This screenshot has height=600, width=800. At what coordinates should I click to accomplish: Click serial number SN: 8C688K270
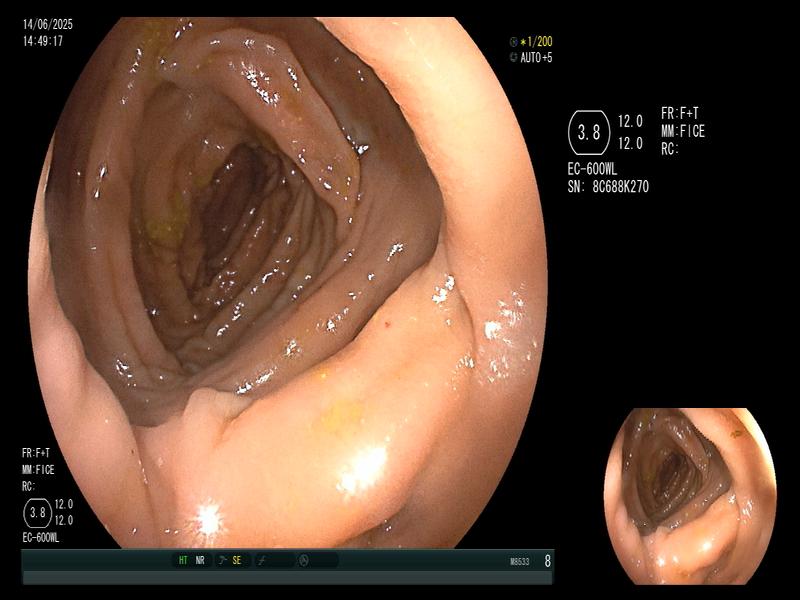point(608,187)
